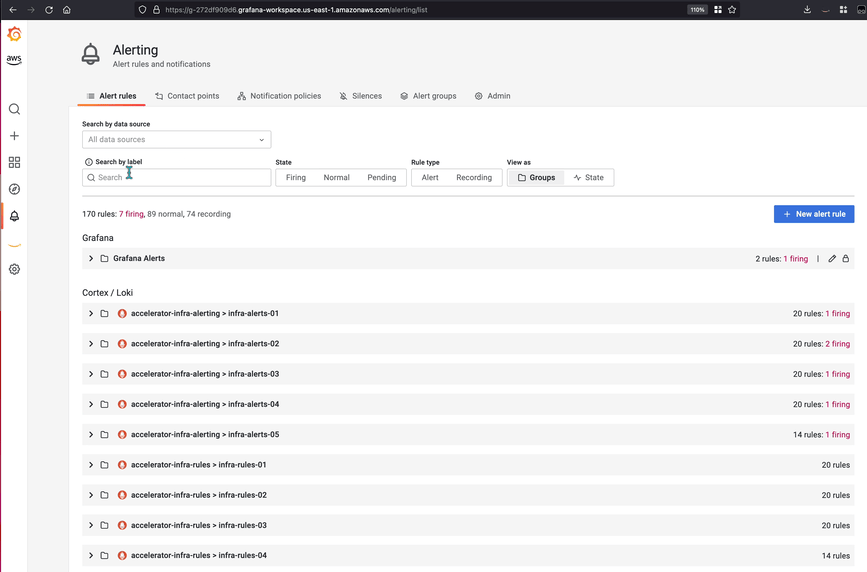Viewport: 867px width, 572px height.
Task: Open the All data sources dropdown
Action: click(176, 139)
